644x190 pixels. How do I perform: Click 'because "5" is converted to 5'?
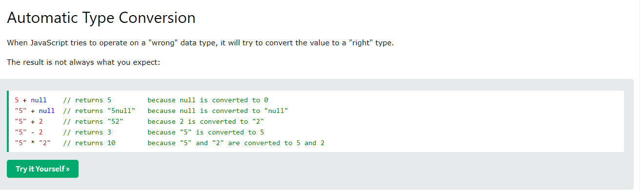coord(206,132)
